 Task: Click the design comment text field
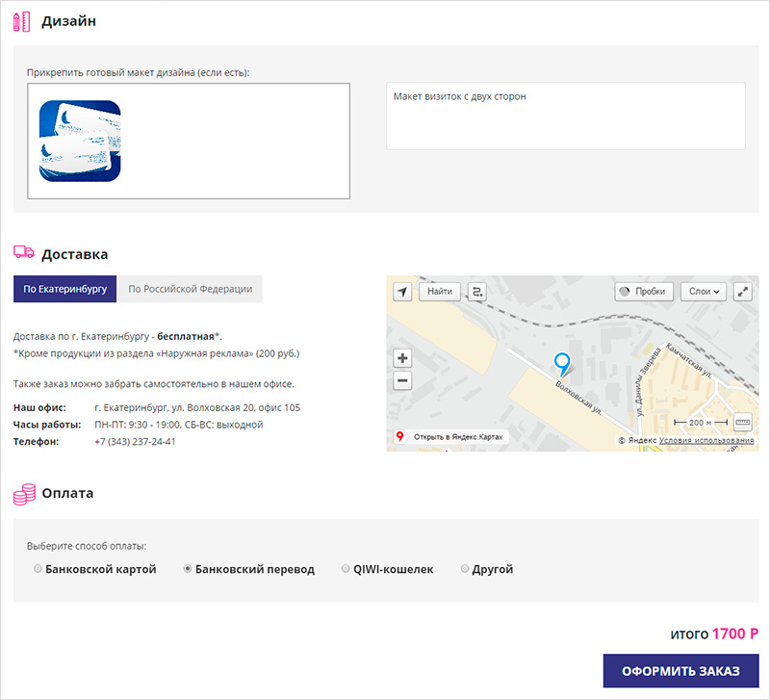coord(566,117)
